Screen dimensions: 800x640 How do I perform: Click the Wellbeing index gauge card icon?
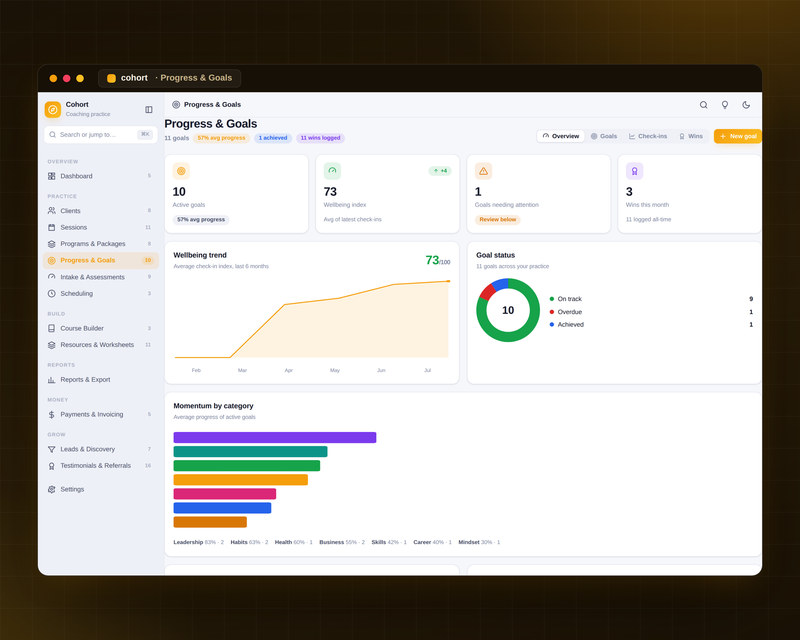[x=332, y=171]
